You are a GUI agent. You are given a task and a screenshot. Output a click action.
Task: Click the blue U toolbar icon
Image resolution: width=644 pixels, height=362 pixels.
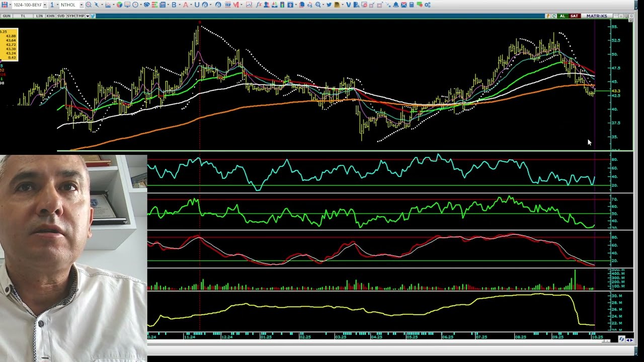197,5
